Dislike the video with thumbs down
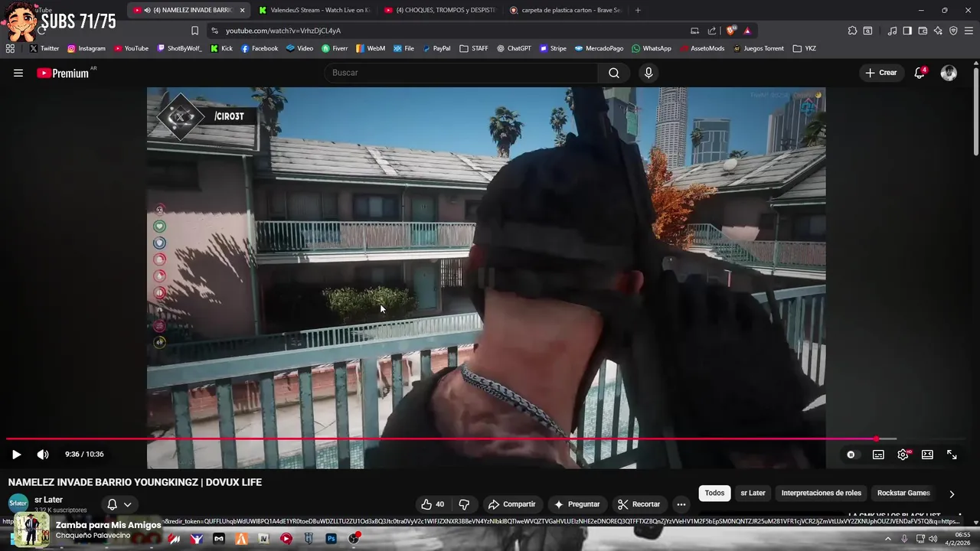 click(x=464, y=504)
